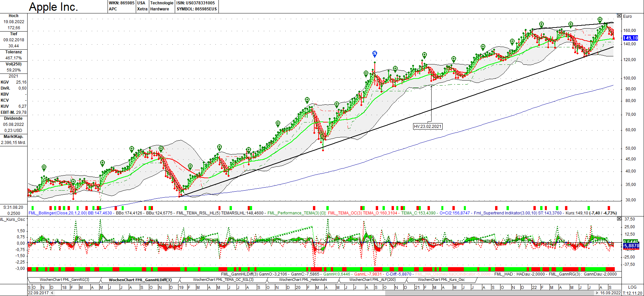Click the 20 year marker on time axis
Viewport: 644px width, 296px height.
(x=298, y=288)
